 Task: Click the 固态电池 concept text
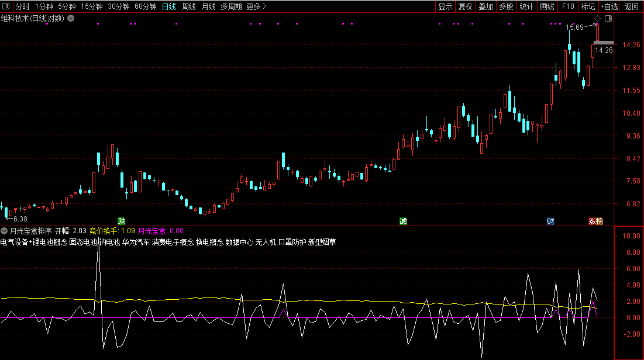click(x=83, y=242)
